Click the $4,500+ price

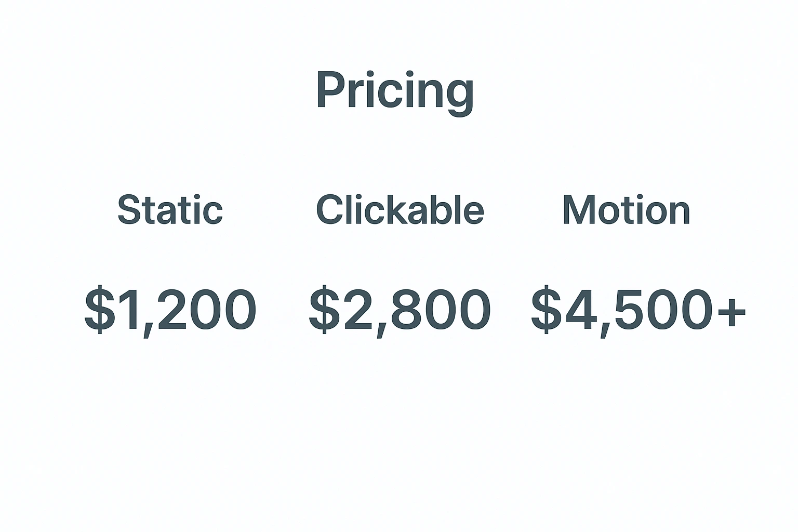(638, 310)
